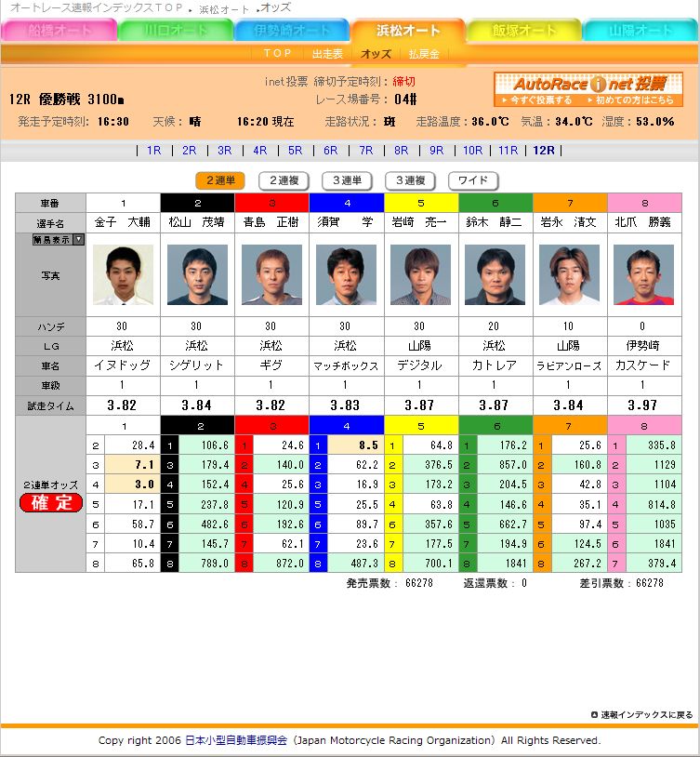Show 2連複 odds
700x757 pixels.
(284, 180)
